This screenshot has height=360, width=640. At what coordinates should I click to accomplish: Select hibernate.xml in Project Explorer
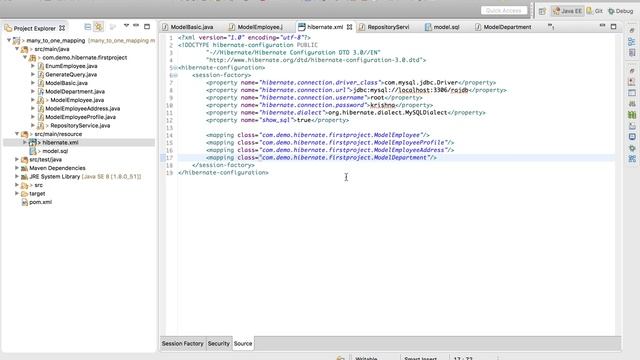pyautogui.click(x=60, y=142)
